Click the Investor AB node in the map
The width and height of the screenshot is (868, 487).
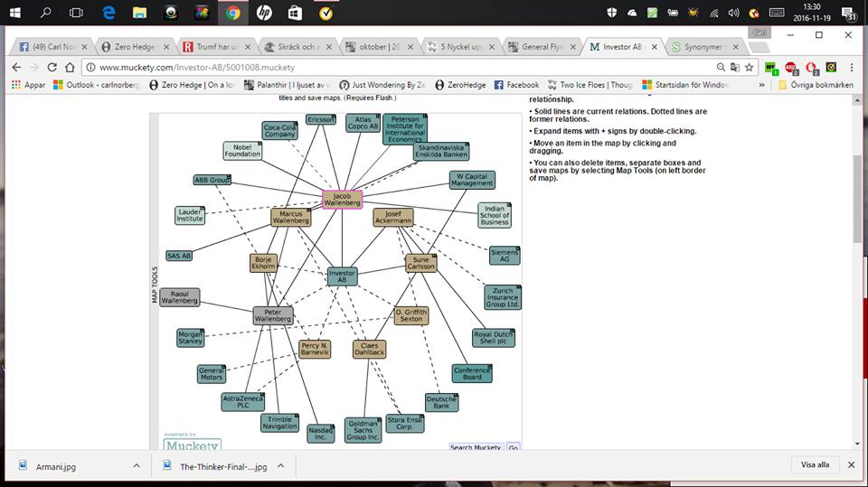click(342, 276)
